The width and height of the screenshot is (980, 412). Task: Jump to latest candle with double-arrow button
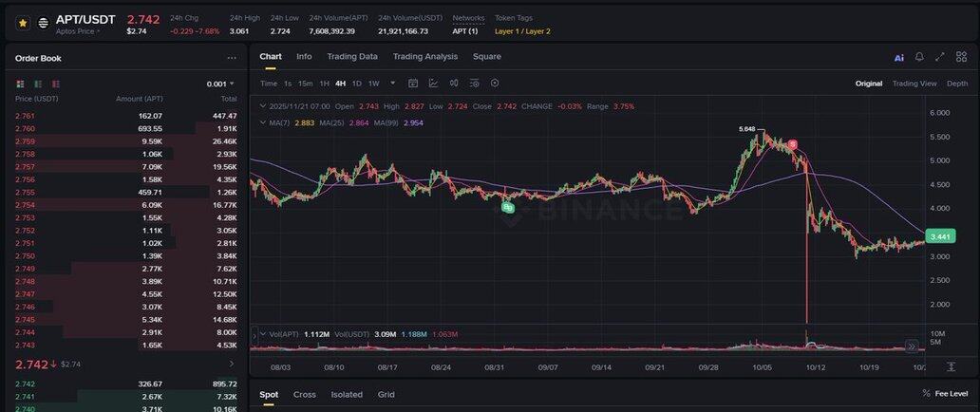point(912,346)
